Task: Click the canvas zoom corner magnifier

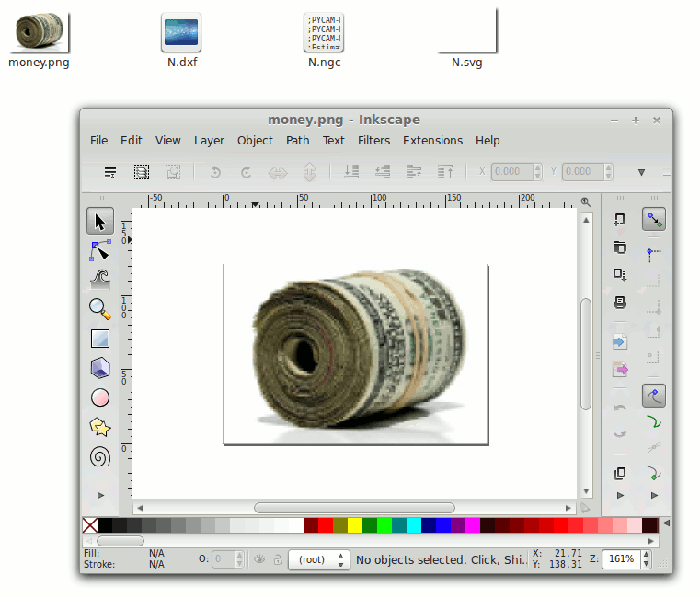Action: click(585, 201)
